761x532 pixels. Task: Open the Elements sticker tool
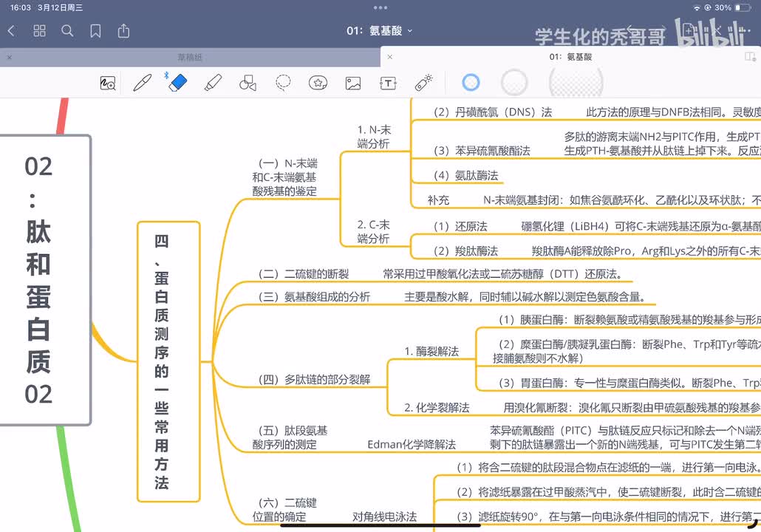point(318,83)
